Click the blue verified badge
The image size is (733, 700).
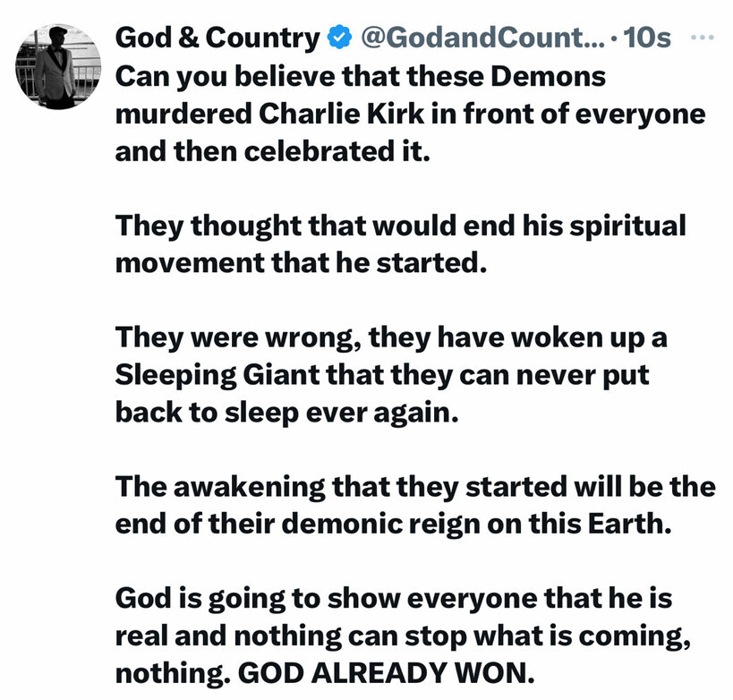coord(338,38)
